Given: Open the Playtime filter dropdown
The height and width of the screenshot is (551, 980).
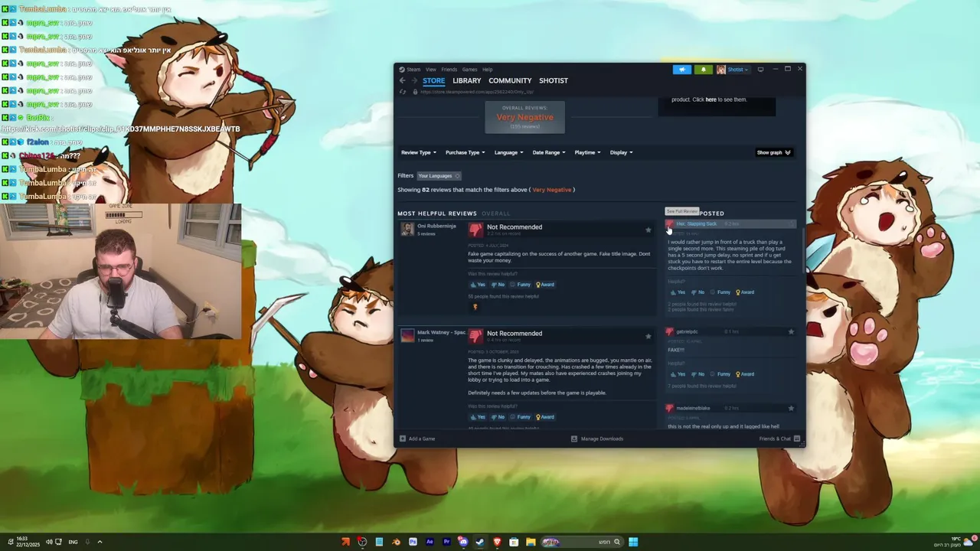Looking at the screenshot, I should point(588,152).
